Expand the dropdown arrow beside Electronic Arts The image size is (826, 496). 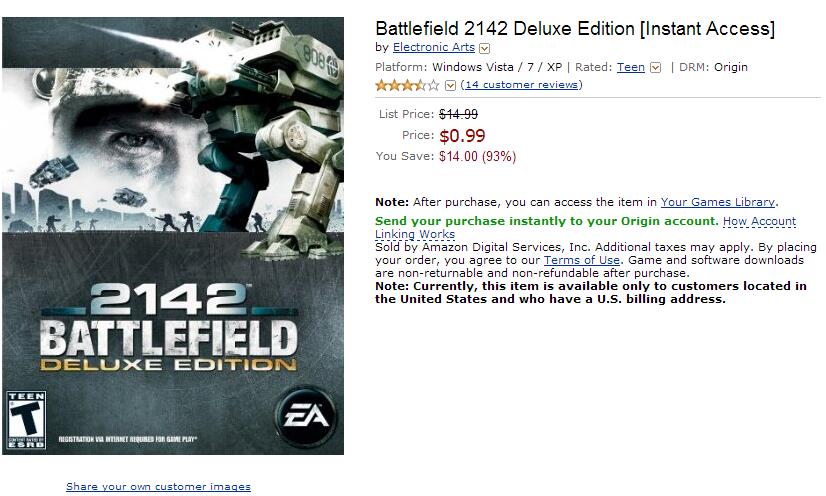point(485,48)
